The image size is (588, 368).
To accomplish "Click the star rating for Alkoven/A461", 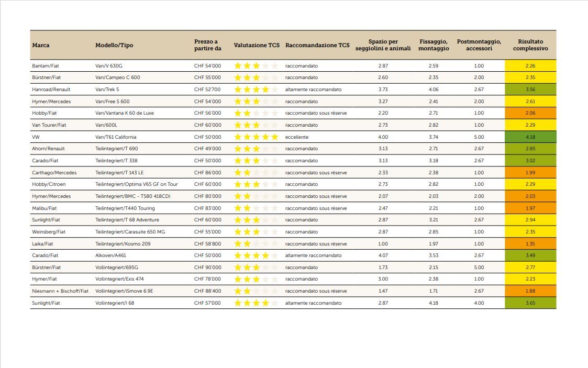I will point(256,255).
